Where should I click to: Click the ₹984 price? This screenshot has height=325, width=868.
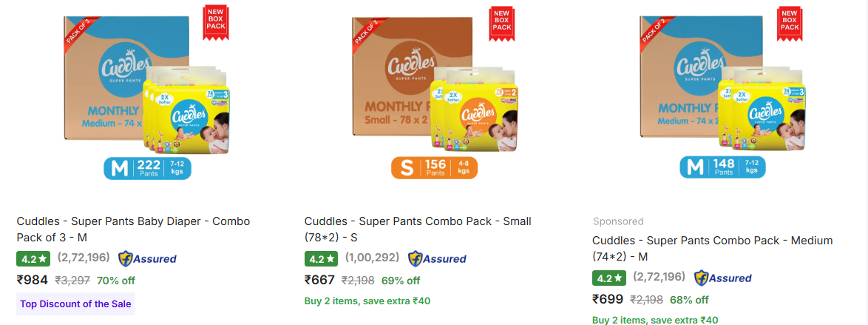[x=33, y=280]
